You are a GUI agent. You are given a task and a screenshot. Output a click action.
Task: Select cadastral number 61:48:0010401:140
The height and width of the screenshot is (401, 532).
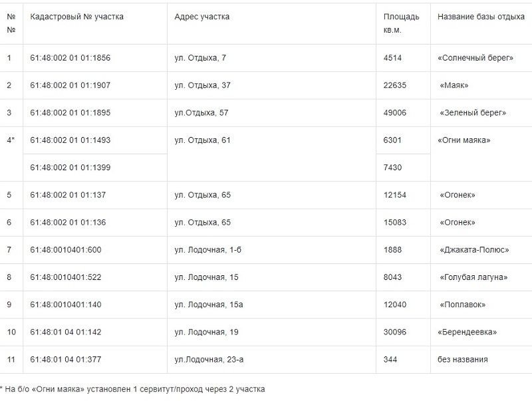click(65, 304)
